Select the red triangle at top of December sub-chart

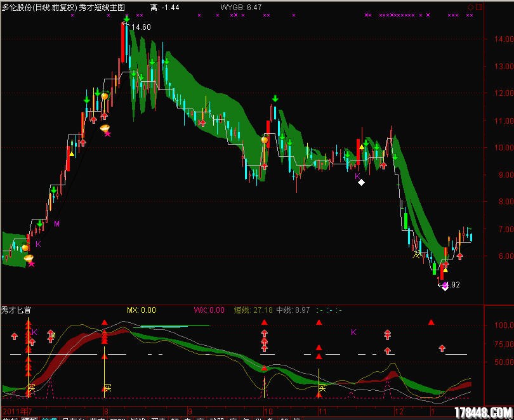pyautogui.click(x=431, y=323)
